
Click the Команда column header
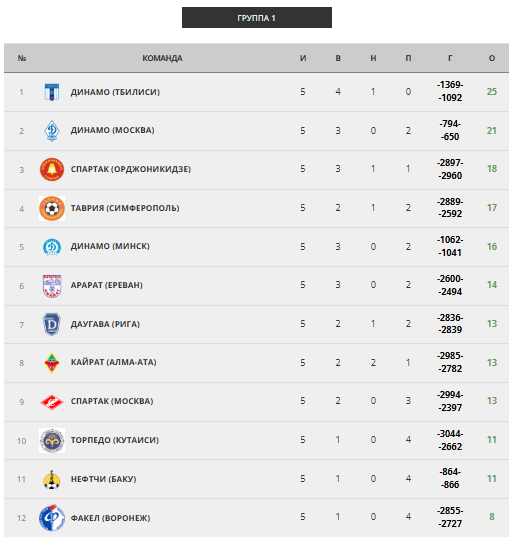162,58
